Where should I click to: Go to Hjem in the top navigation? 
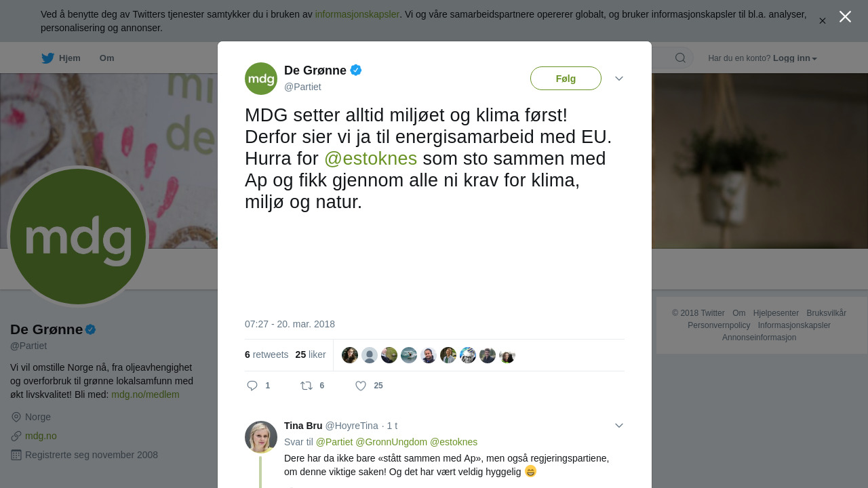click(70, 58)
